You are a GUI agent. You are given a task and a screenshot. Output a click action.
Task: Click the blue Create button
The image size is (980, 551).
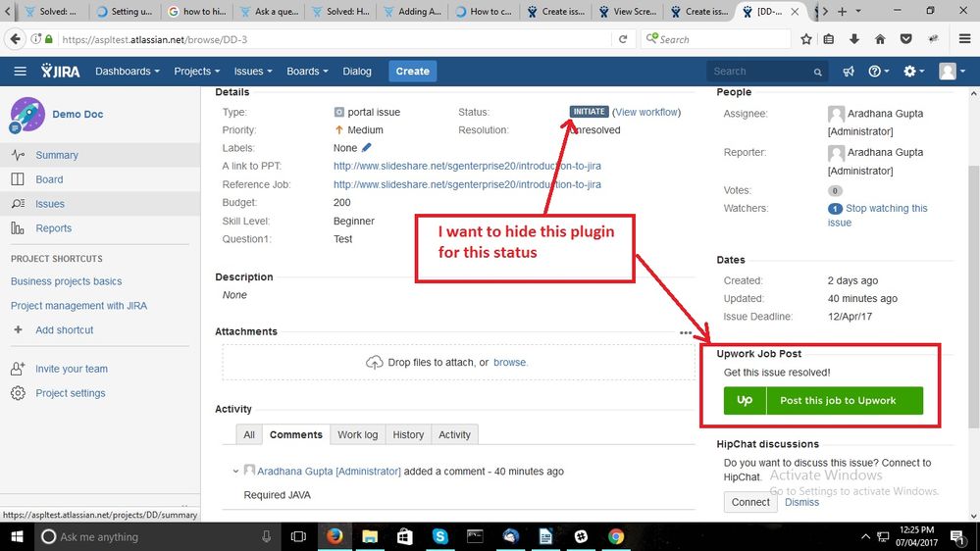pos(412,72)
